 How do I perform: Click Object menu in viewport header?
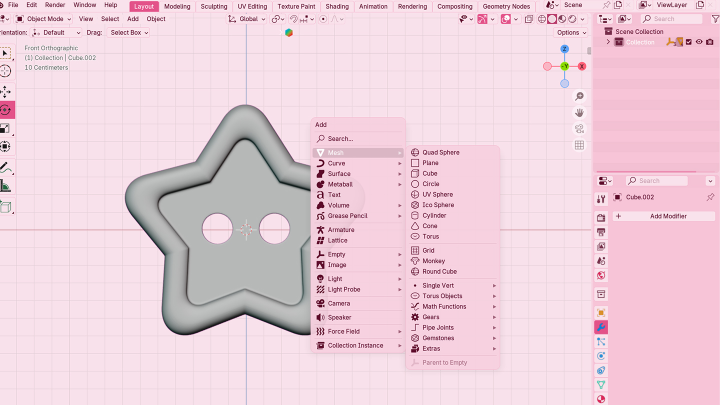[156, 19]
